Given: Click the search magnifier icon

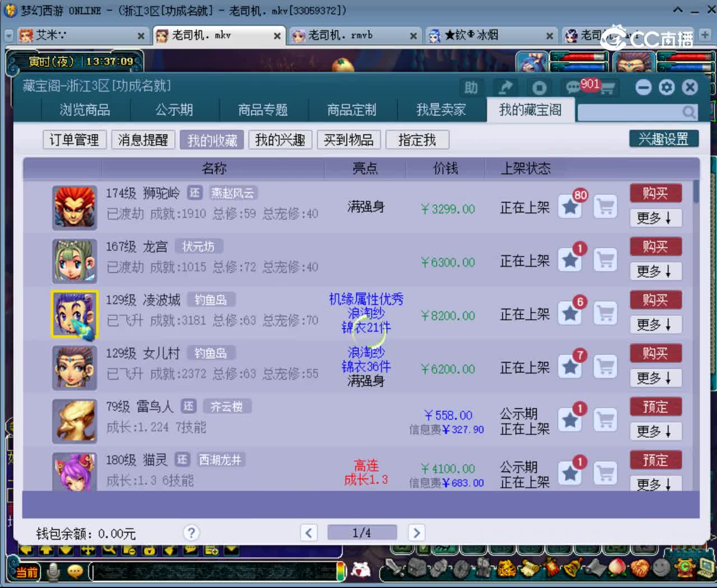Looking at the screenshot, I should coord(689,113).
